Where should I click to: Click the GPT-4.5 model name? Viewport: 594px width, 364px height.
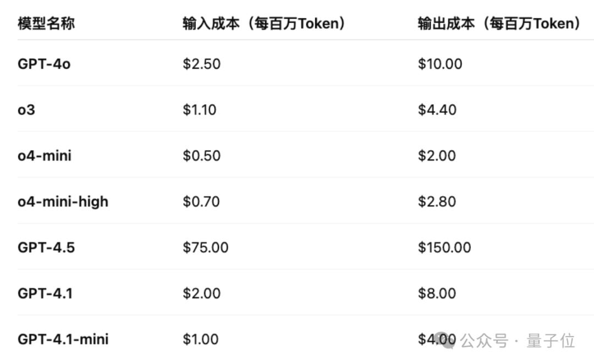pos(46,247)
